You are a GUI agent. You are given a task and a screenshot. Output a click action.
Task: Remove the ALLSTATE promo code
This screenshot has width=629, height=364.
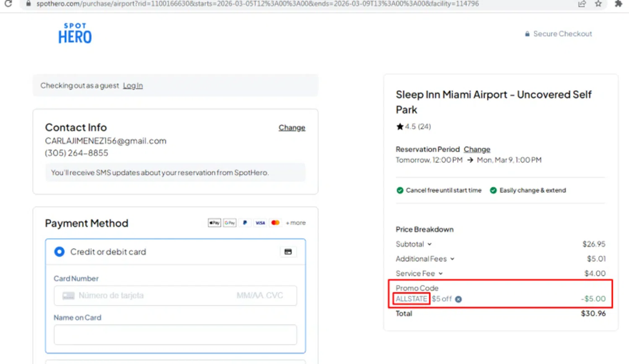(x=458, y=299)
